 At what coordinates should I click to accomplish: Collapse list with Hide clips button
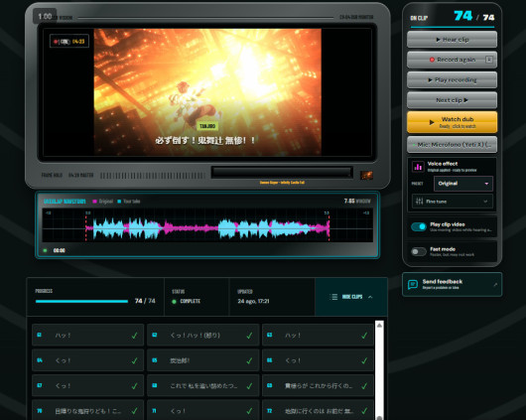[x=351, y=297]
